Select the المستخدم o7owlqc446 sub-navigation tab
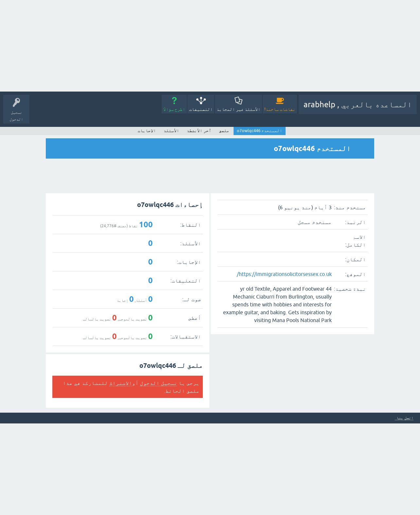 [x=259, y=131]
